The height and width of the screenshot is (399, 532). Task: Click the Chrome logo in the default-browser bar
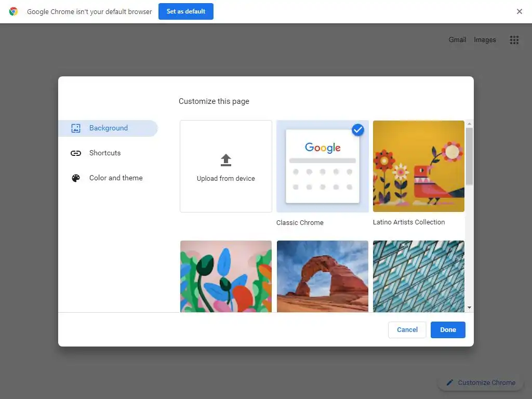[x=13, y=11]
